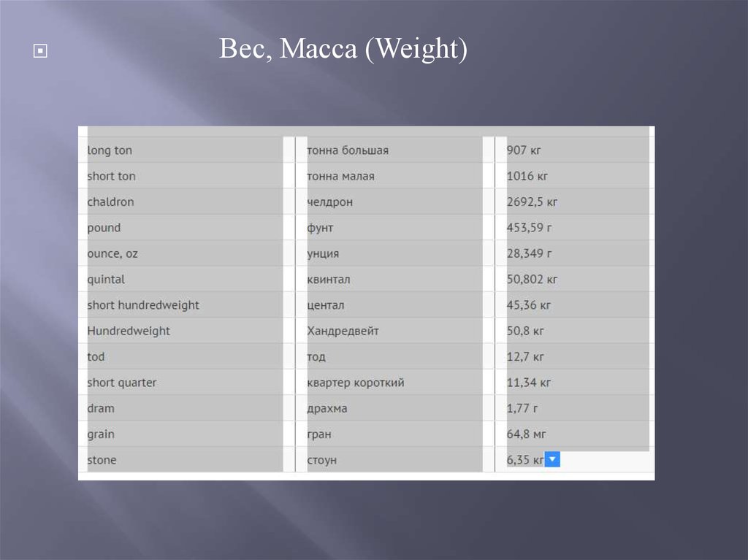This screenshot has width=748, height=560.
Task: Select the 'tod' table cell
Action: coord(96,357)
